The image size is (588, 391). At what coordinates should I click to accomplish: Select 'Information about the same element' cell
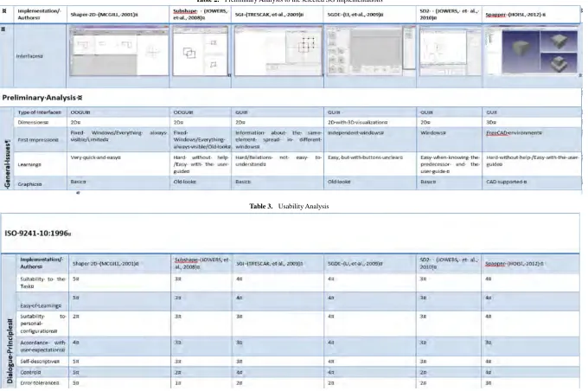(x=278, y=139)
